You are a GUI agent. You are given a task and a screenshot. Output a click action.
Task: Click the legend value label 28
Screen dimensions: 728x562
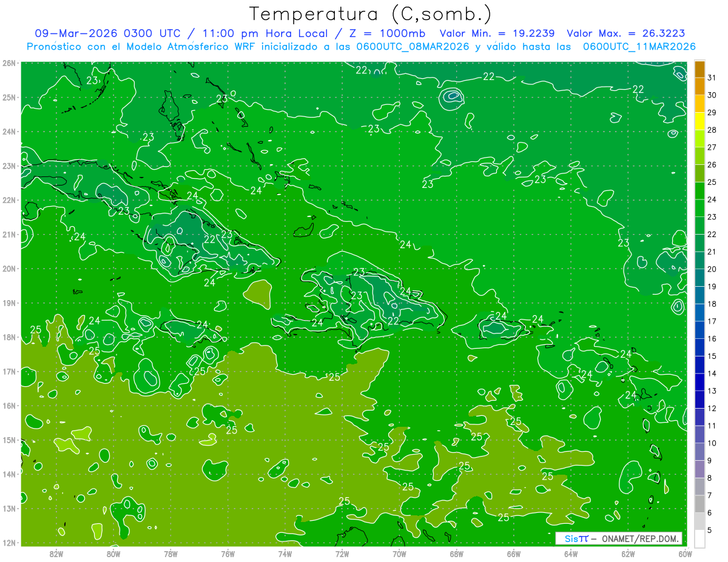(712, 130)
